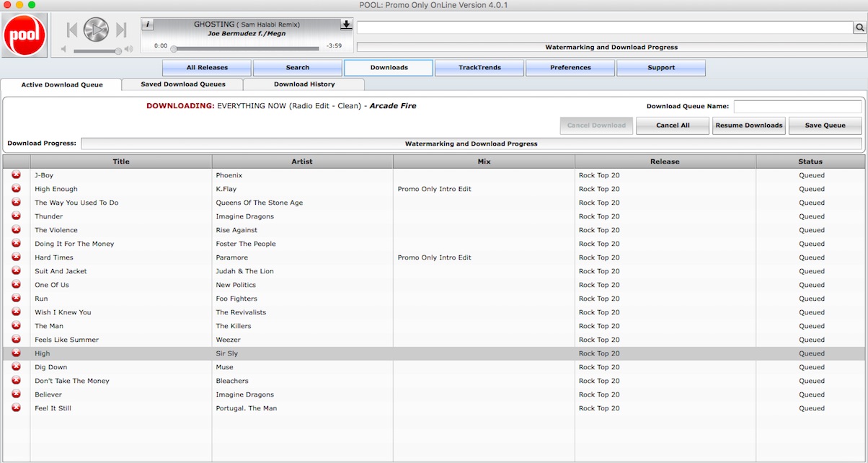868x463 pixels.
Task: Remove Feels Like Summer from queue
Action: pos(16,340)
